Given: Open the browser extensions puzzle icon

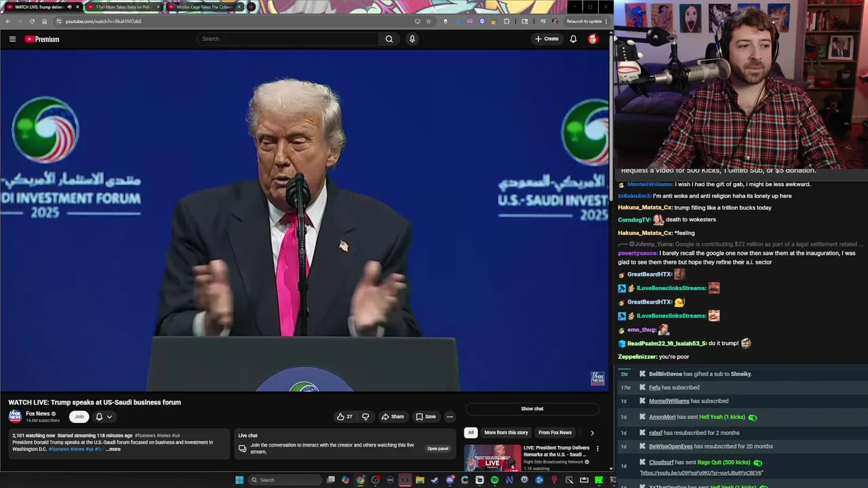Looking at the screenshot, I should (506, 21).
